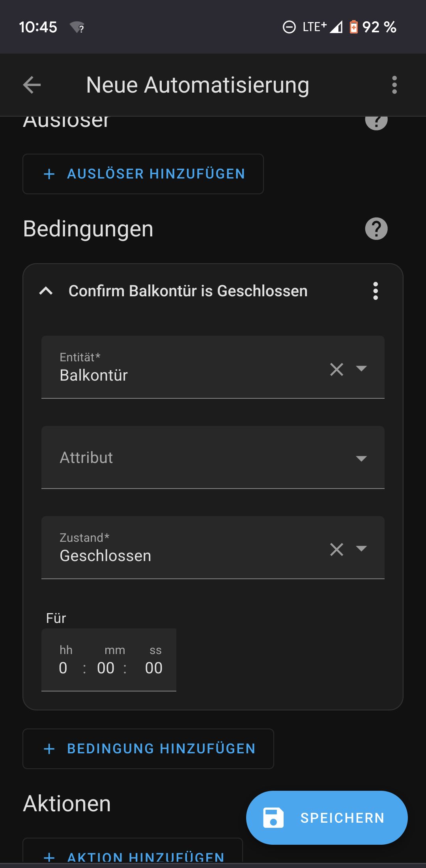Screen dimensions: 426x868
Task: Clear the Entität Balkontür selection
Action: point(336,369)
